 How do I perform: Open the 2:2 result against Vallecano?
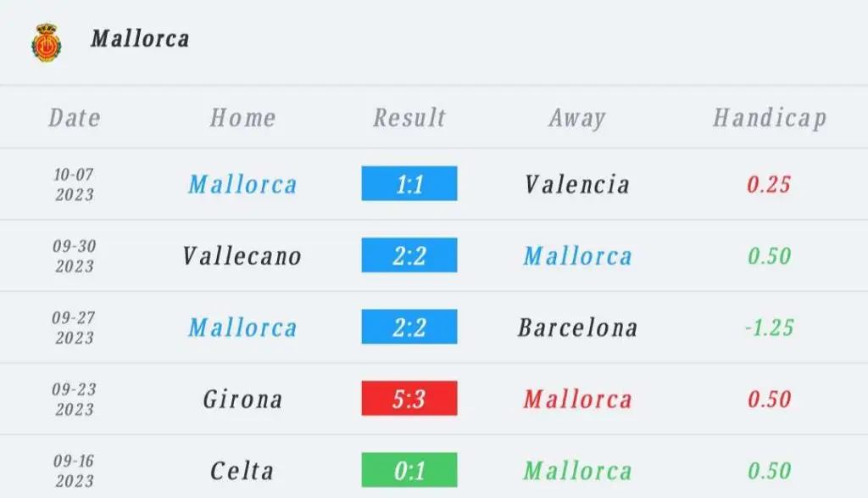[409, 255]
